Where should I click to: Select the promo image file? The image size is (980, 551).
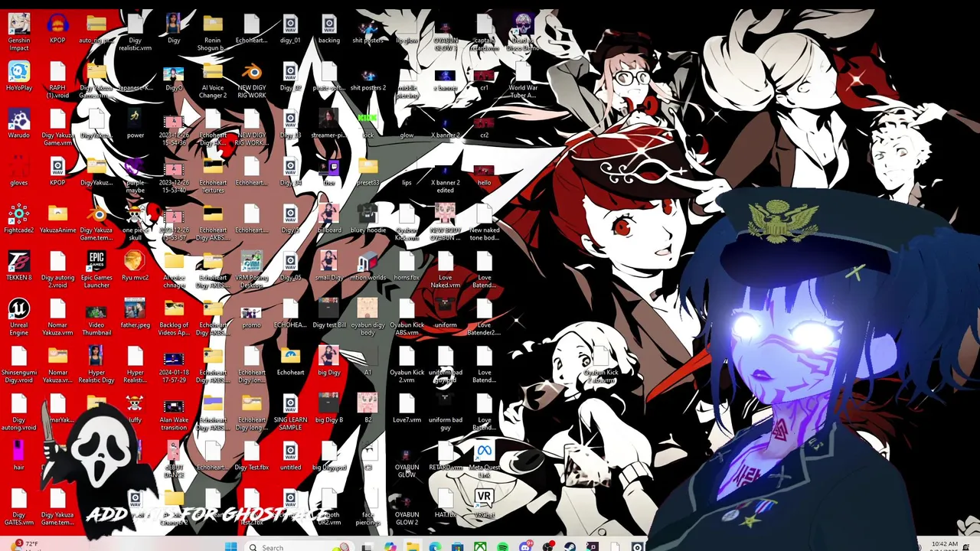[x=251, y=317]
